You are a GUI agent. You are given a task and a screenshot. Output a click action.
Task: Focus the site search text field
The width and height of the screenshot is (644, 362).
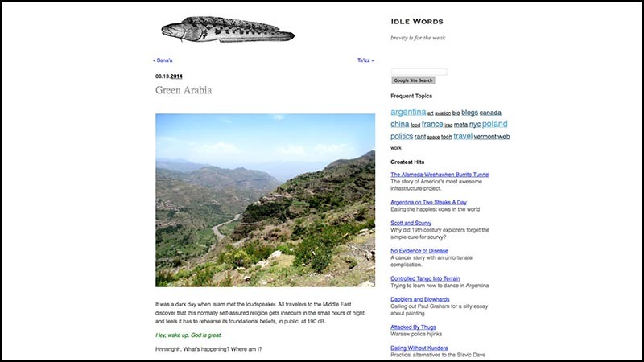(419, 72)
